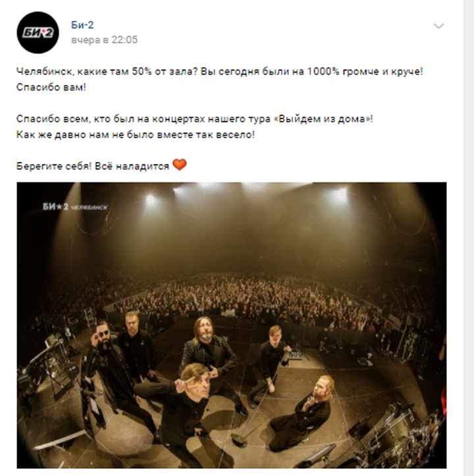Open the concert photo attachment

point(232,325)
